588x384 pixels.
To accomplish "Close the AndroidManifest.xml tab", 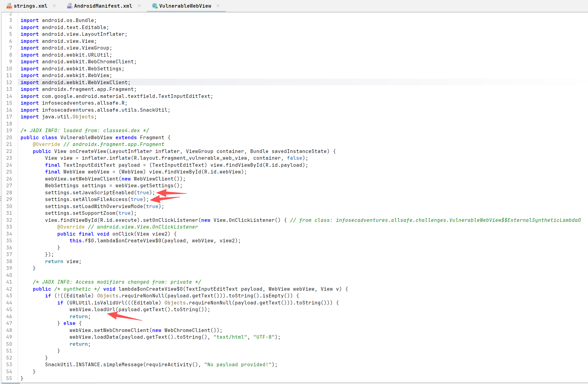I will click(x=139, y=6).
